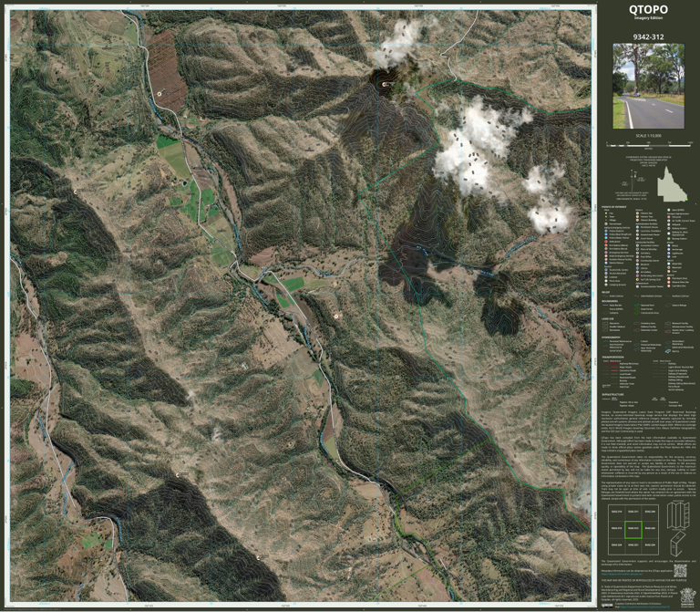The width and height of the screenshot is (700, 612).
Task: Click the map folding instructions diagram
Action: click(x=678, y=515)
